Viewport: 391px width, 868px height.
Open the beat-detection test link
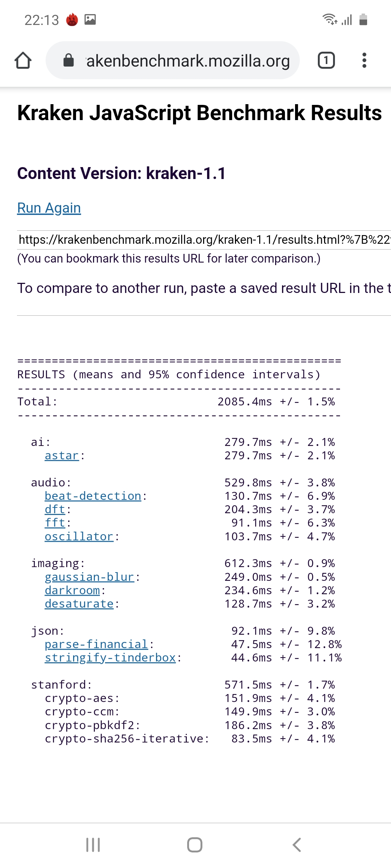click(x=93, y=496)
